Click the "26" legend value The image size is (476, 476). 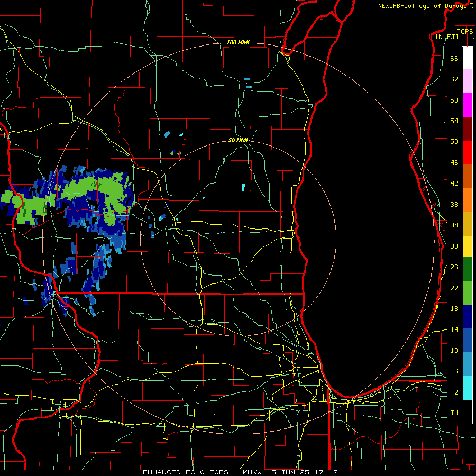click(x=454, y=267)
